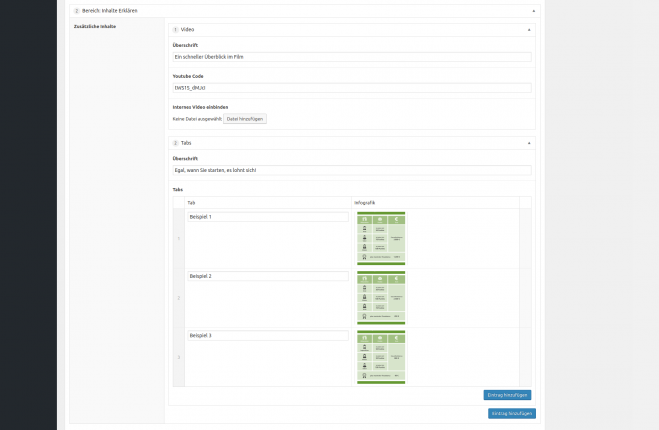Select the Beispiel 3 infographic thumbnail
This screenshot has width=659, height=430.
pyautogui.click(x=381, y=357)
